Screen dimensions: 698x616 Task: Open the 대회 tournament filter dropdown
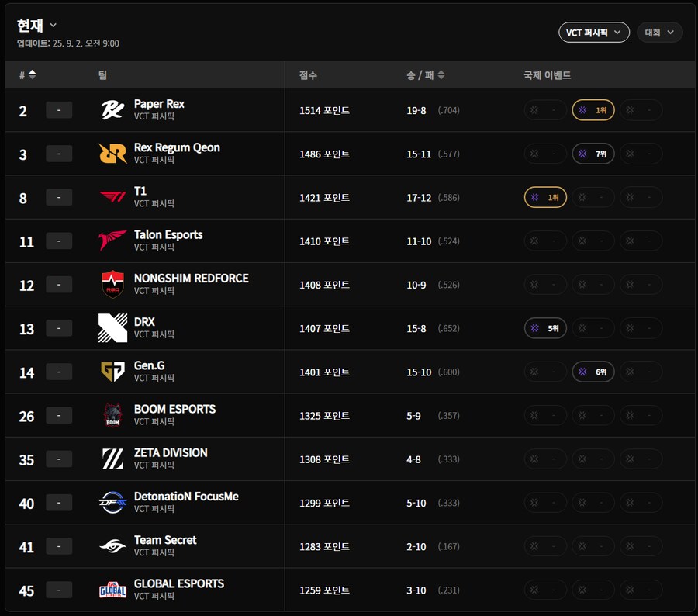(x=660, y=33)
